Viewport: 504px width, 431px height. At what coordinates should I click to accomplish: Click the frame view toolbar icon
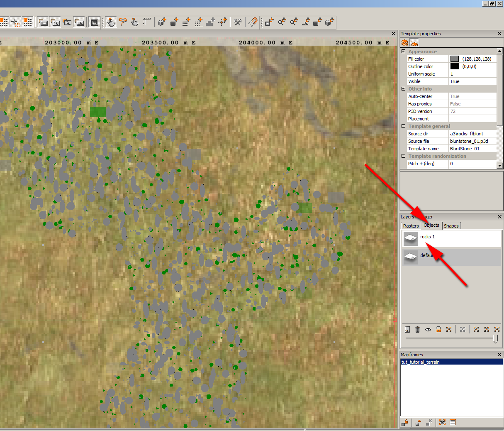tap(95, 22)
